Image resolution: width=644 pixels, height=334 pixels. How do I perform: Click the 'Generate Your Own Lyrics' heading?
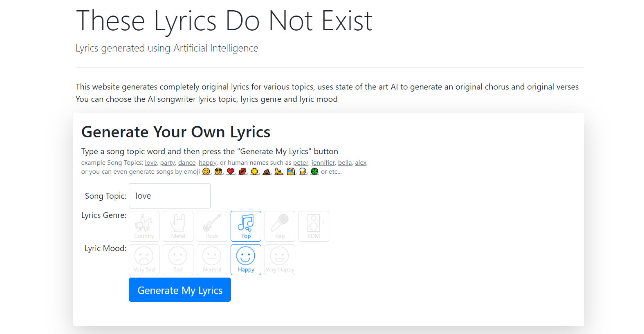click(x=176, y=132)
